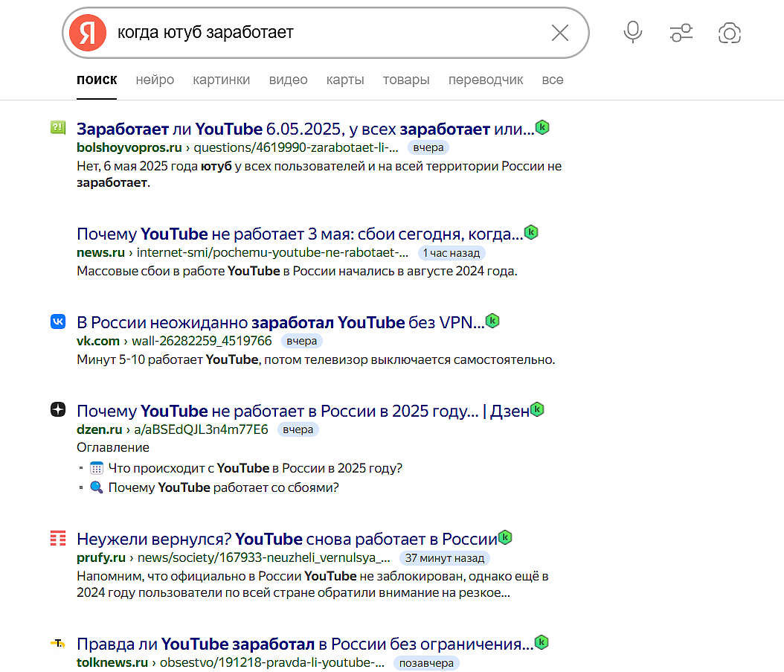Click the prufy.ru red favicon
The width and height of the screenshot is (784, 672).
[58, 538]
